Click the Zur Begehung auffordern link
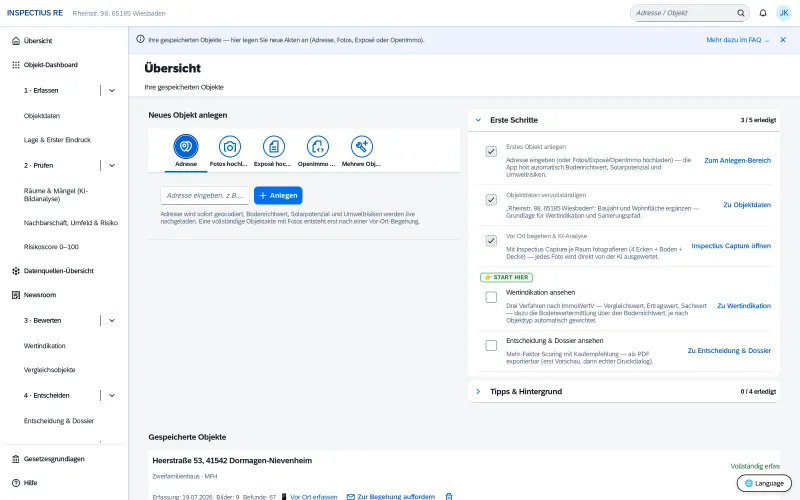The image size is (800, 500). (x=391, y=496)
